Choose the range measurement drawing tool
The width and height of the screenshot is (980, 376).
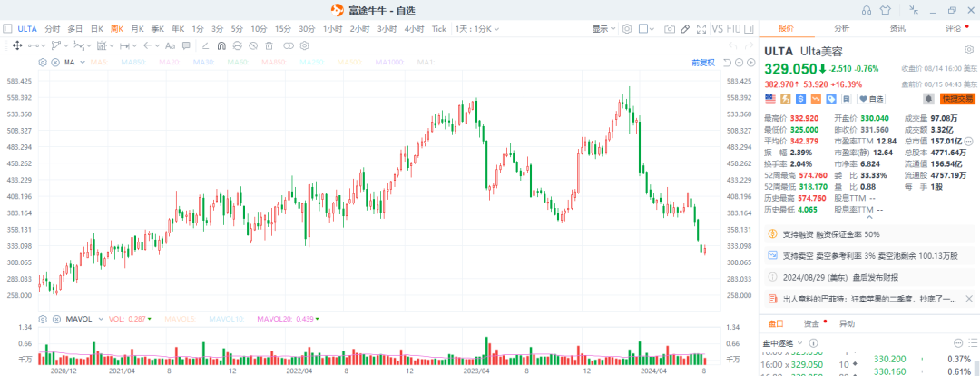102,45
